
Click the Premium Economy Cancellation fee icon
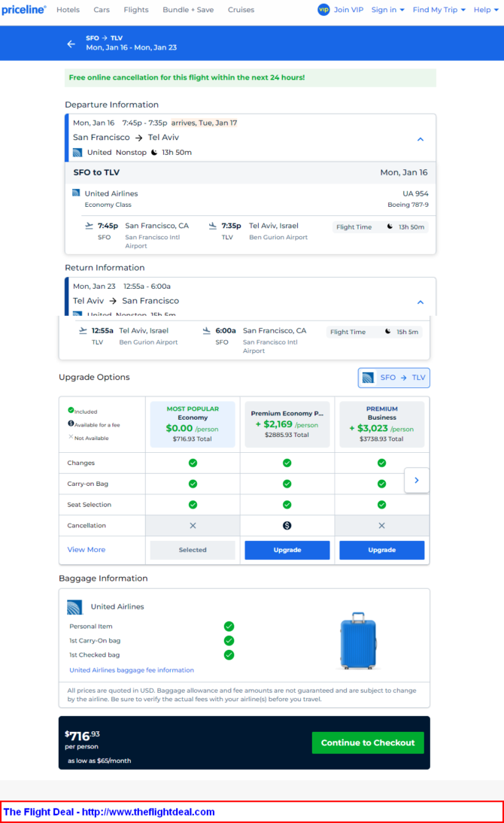(x=287, y=525)
